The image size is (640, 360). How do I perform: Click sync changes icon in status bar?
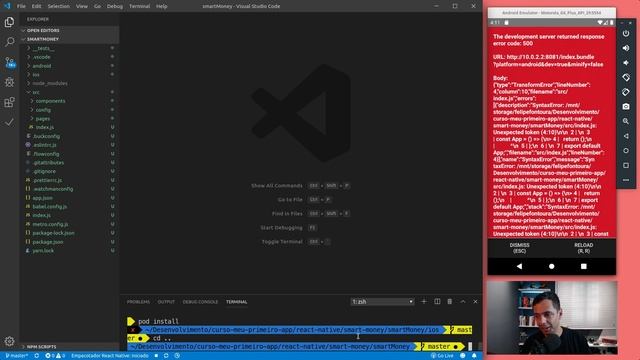click(x=36, y=356)
